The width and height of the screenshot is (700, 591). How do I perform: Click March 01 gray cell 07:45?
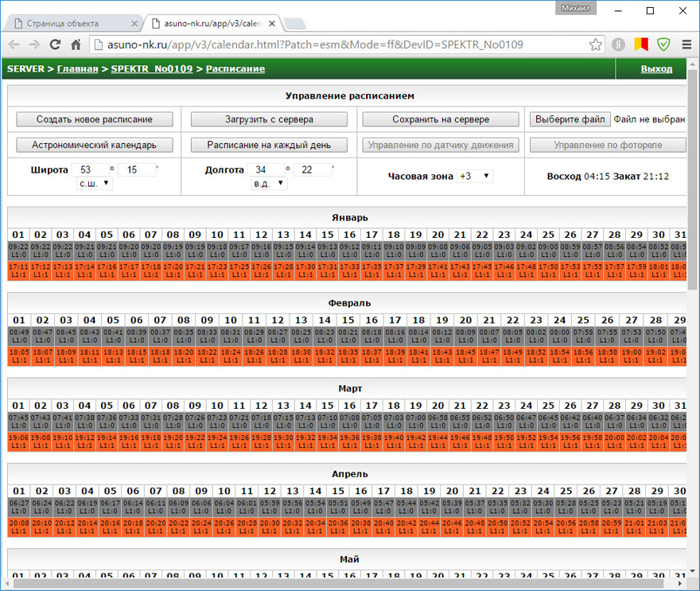coord(18,422)
